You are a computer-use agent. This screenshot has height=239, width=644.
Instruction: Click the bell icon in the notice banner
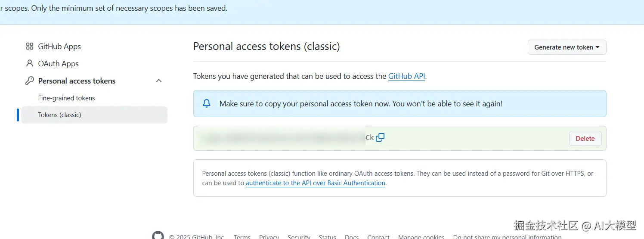207,103
